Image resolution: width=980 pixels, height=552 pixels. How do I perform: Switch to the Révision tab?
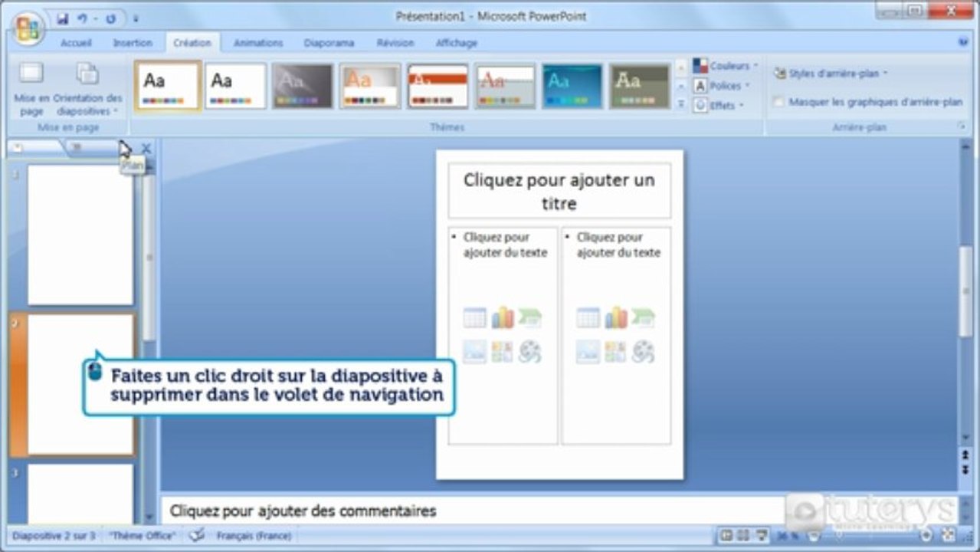(x=395, y=43)
